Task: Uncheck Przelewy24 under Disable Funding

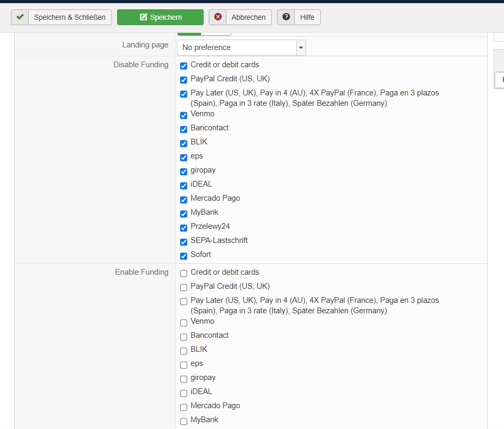Action: (x=184, y=228)
